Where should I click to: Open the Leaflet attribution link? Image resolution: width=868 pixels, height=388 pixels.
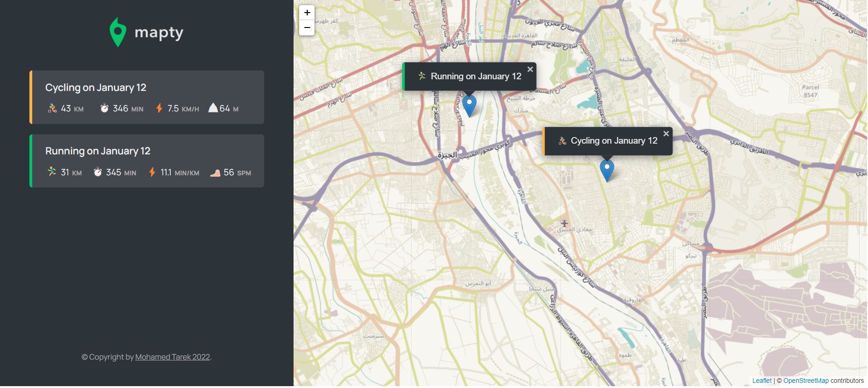762,381
